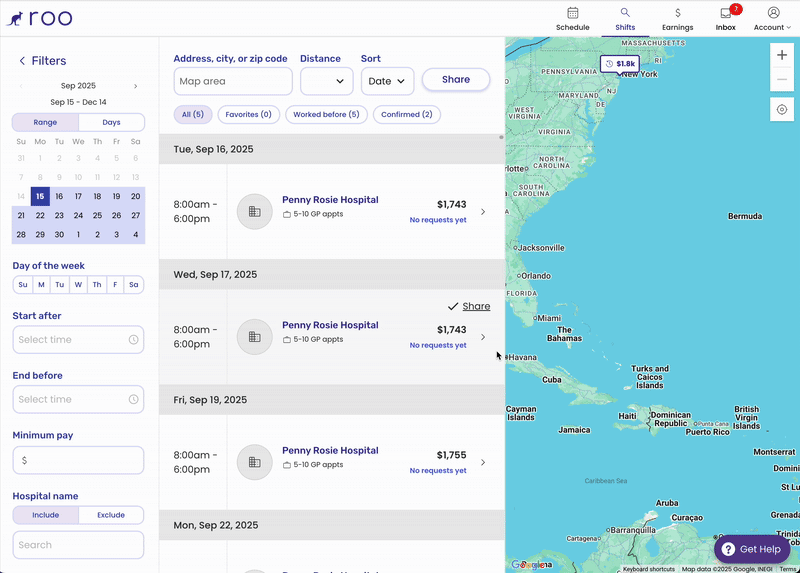Open map Keyboard shortcuts link

click(648, 569)
